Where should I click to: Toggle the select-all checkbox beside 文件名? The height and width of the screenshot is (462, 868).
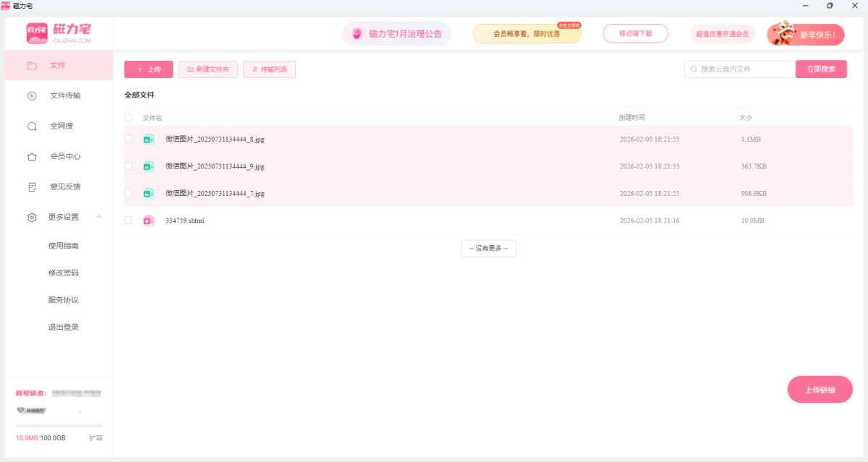point(128,118)
